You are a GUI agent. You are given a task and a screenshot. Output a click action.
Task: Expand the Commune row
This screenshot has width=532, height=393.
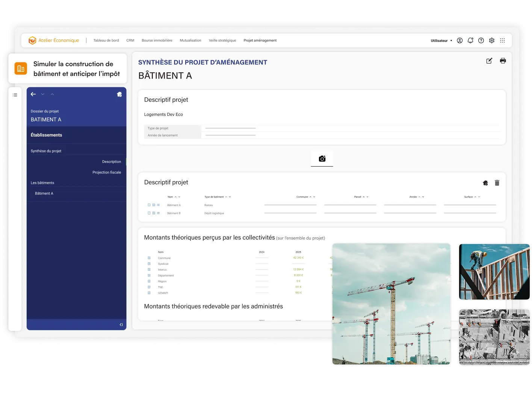pyautogui.click(x=149, y=258)
